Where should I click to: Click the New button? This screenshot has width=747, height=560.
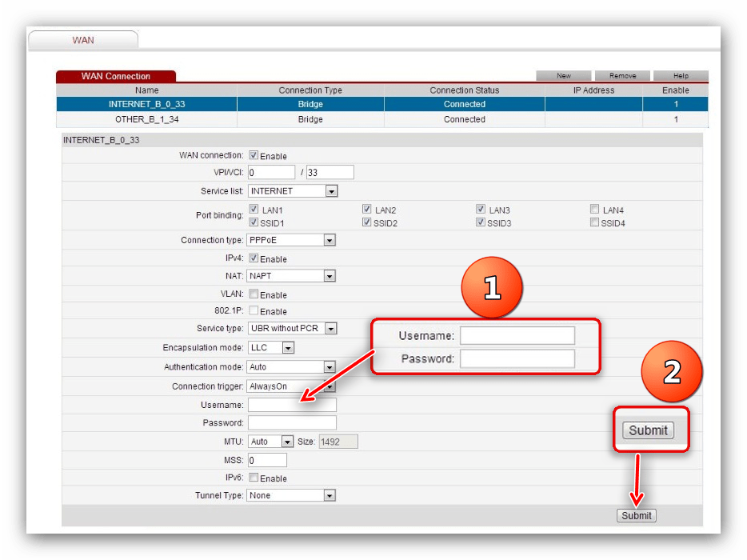564,76
